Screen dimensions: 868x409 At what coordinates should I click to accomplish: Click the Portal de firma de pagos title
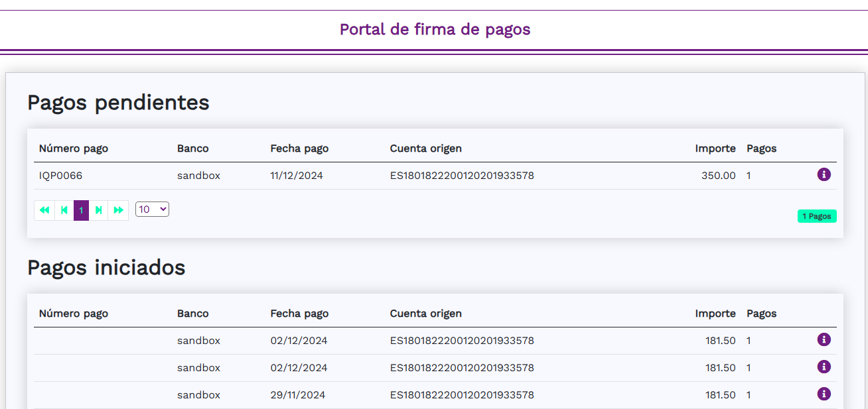tap(435, 29)
